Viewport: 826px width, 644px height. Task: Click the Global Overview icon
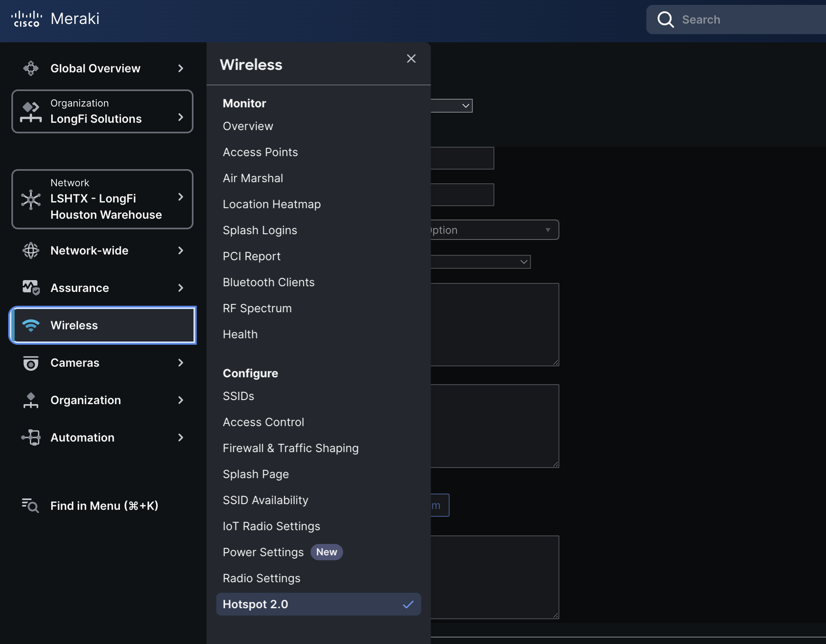click(31, 68)
